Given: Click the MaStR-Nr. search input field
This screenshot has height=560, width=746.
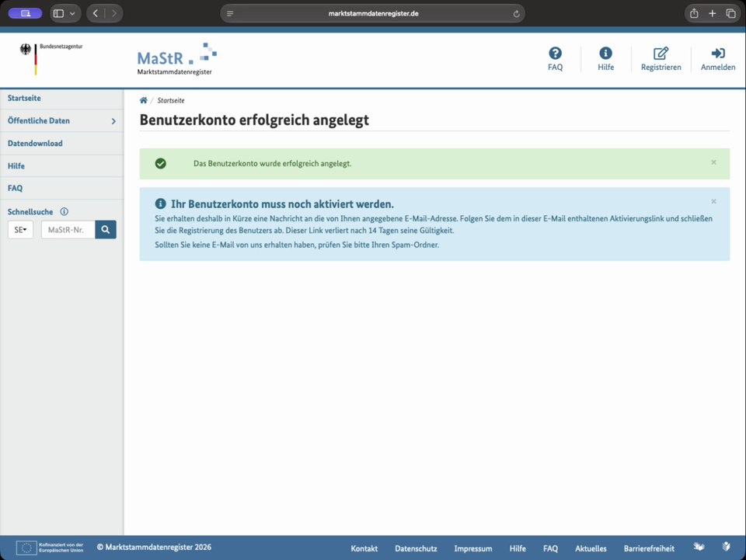Looking at the screenshot, I should (68, 230).
